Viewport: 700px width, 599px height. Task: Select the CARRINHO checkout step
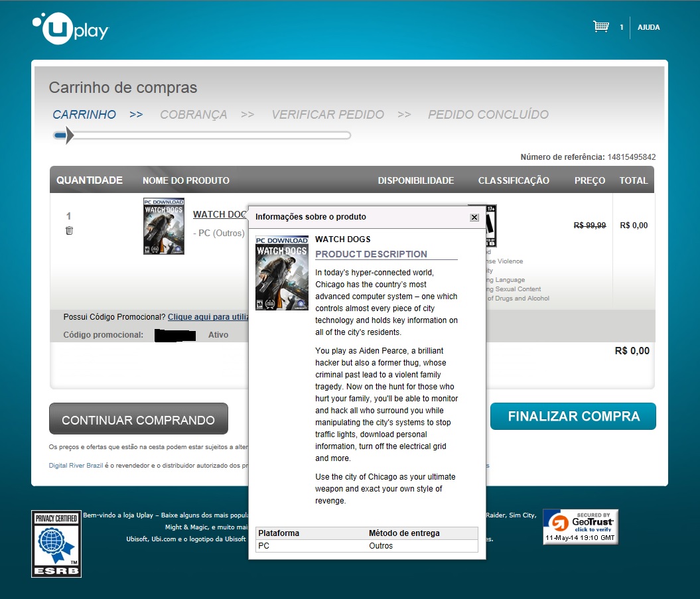84,115
